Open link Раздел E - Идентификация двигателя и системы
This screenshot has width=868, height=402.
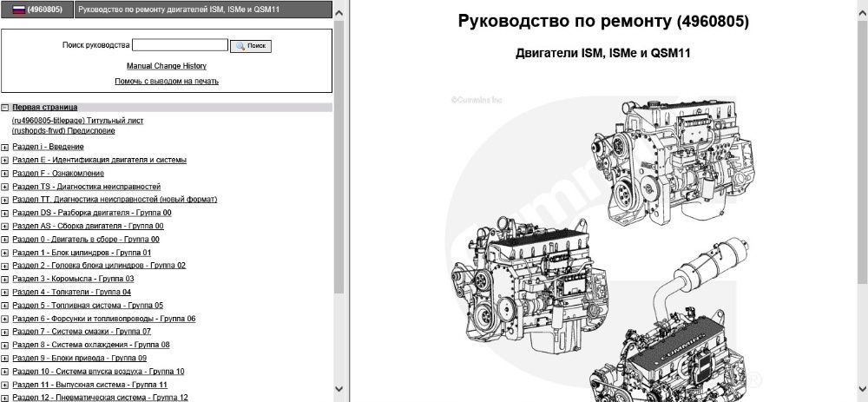(100, 160)
